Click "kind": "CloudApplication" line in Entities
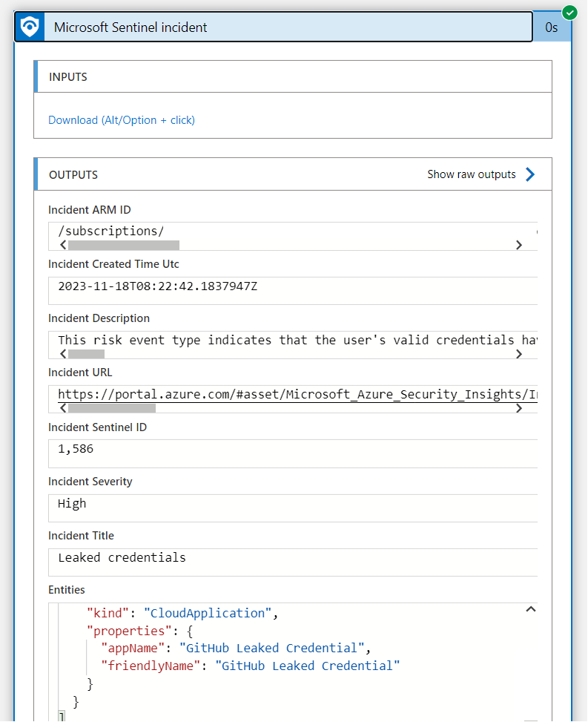Image resolution: width=588 pixels, height=722 pixels. tap(182, 614)
